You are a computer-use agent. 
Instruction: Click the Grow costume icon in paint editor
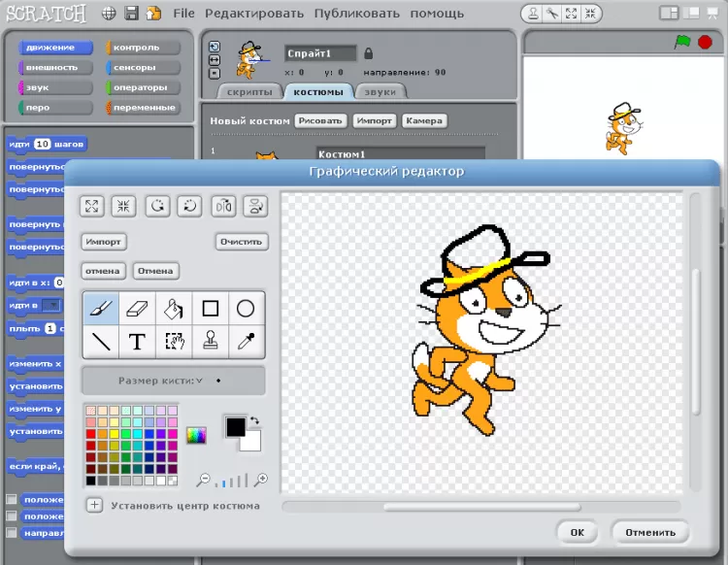(x=91, y=206)
